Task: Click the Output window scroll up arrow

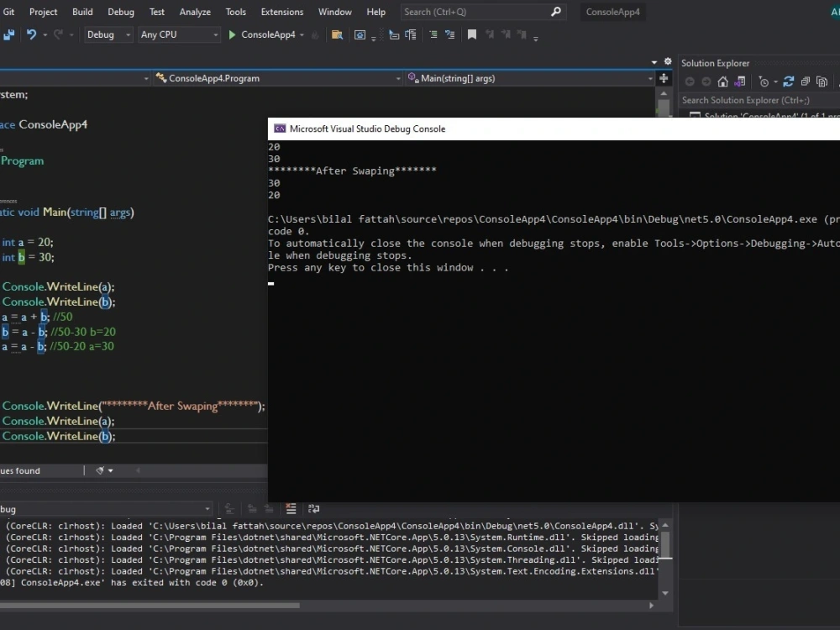Action: pyautogui.click(x=665, y=525)
